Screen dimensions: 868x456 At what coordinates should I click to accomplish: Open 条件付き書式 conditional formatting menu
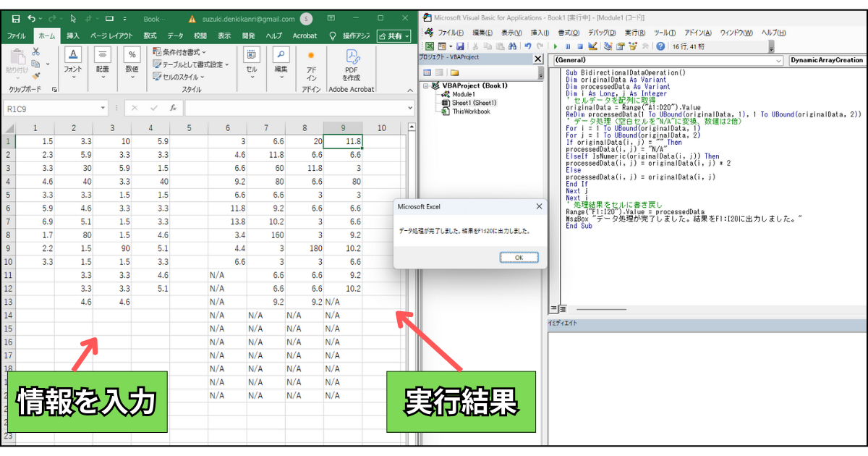(179, 52)
